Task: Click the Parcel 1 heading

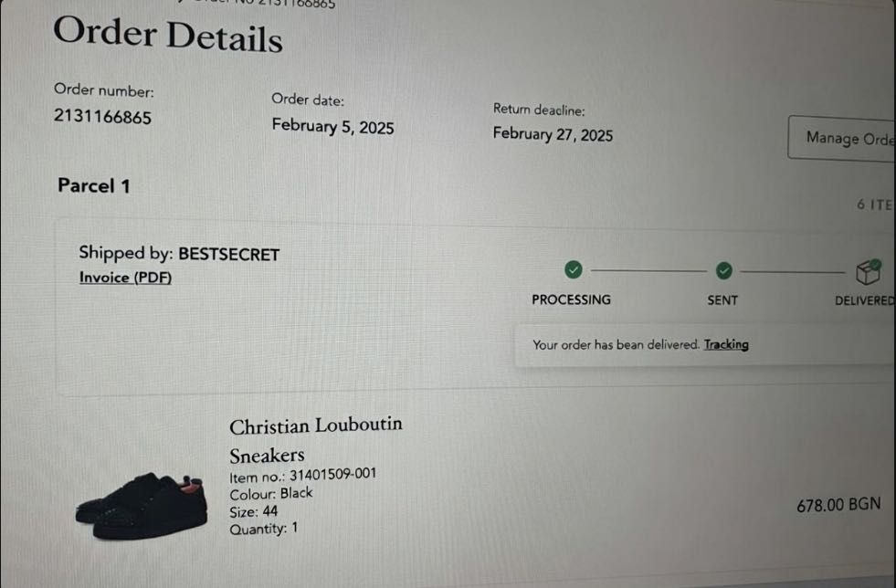Action: click(94, 185)
